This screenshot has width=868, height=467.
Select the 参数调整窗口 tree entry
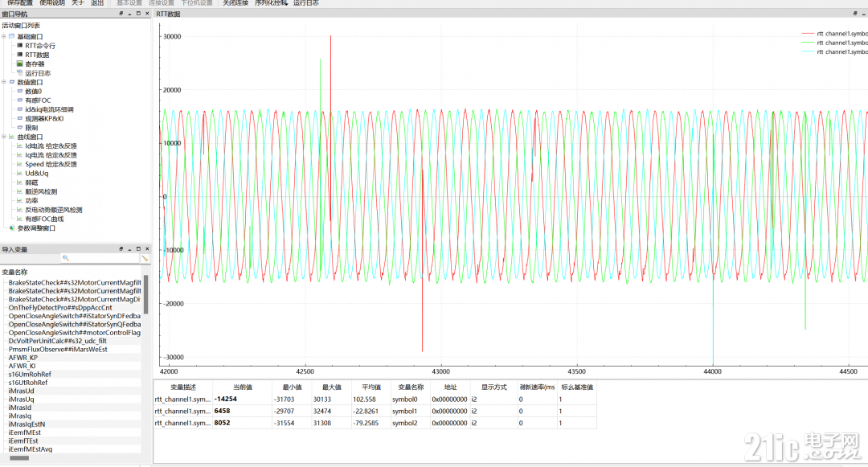click(36, 228)
